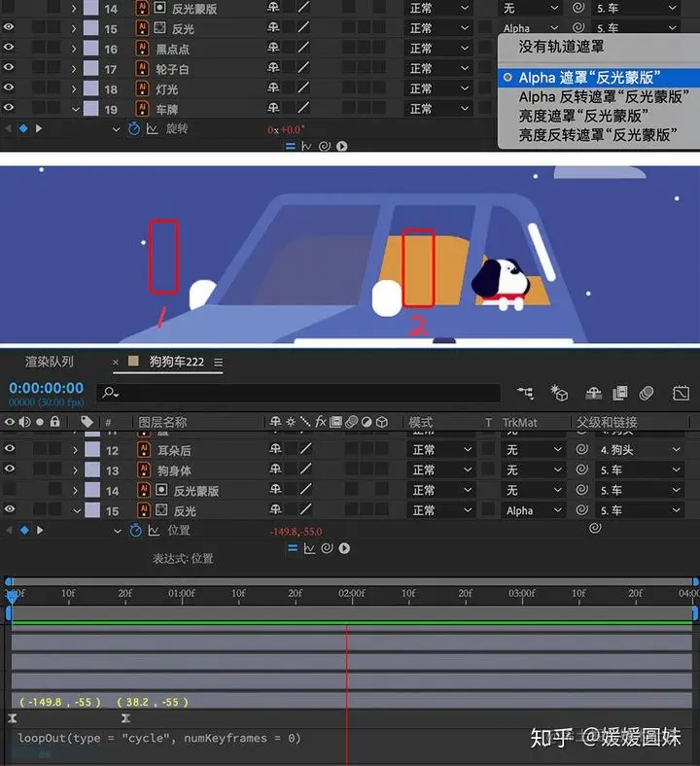Image resolution: width=700 pixels, height=766 pixels.
Task: Choose 亮度反转遮罩“反光蒙版”
Action: click(598, 134)
